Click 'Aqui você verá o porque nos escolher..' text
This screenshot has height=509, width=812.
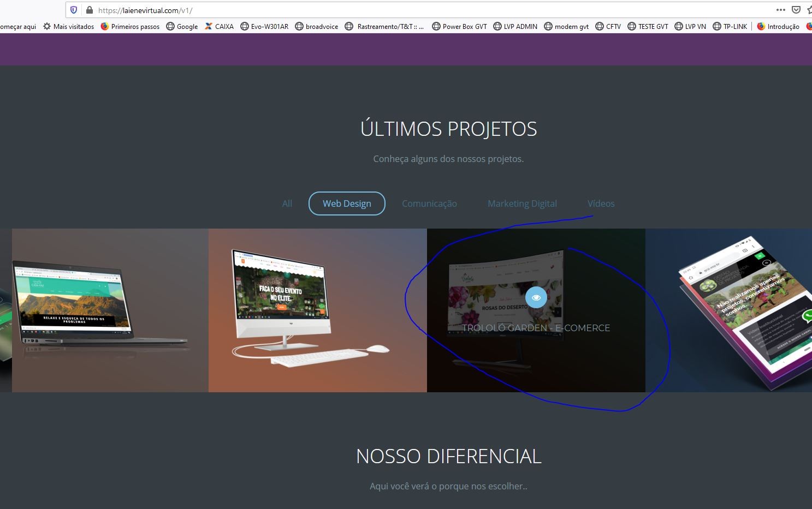point(448,486)
